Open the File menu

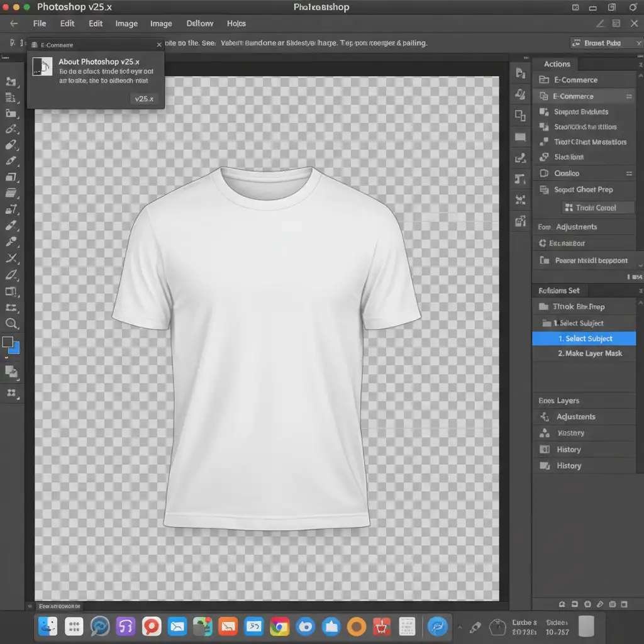[x=40, y=23]
